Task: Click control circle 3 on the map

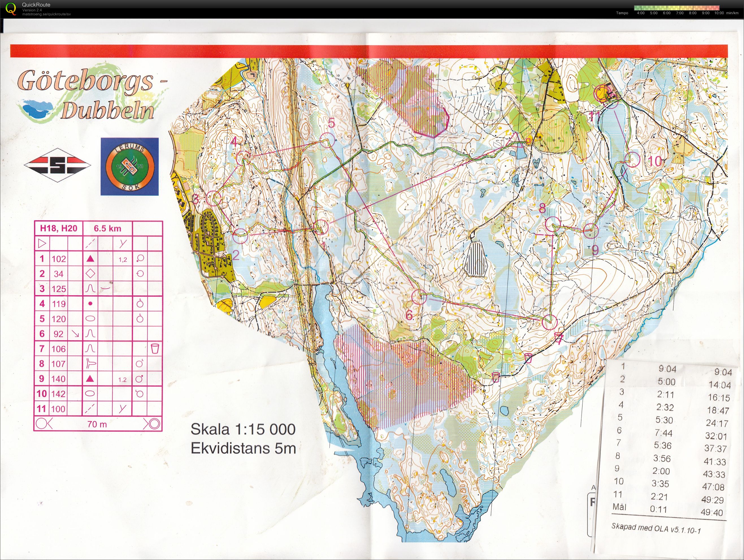Action: [x=214, y=198]
